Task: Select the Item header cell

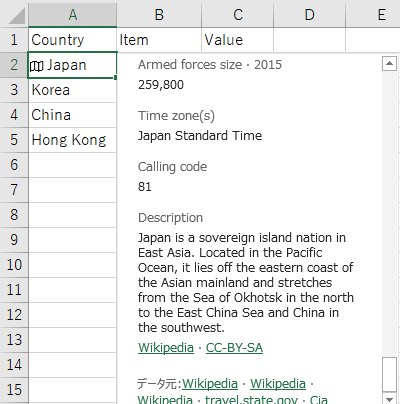Action: [x=159, y=40]
